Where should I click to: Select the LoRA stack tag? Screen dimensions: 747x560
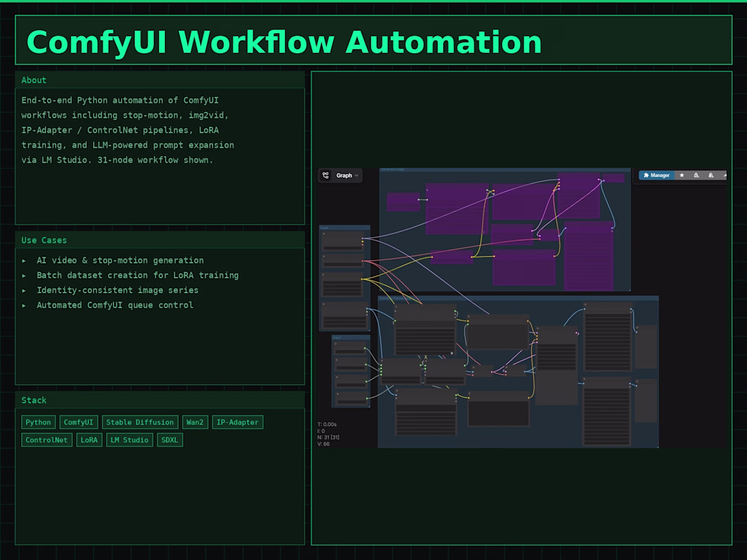coord(89,440)
